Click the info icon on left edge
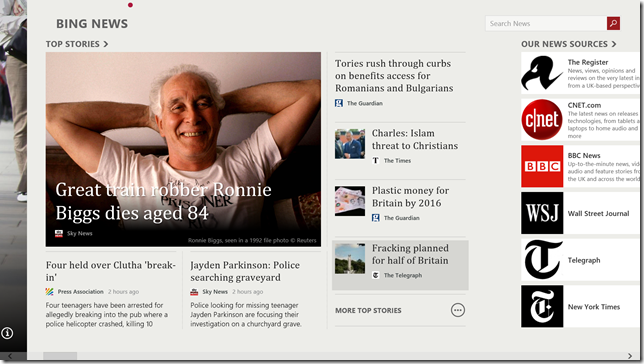This screenshot has height=364, width=644. 7,333
